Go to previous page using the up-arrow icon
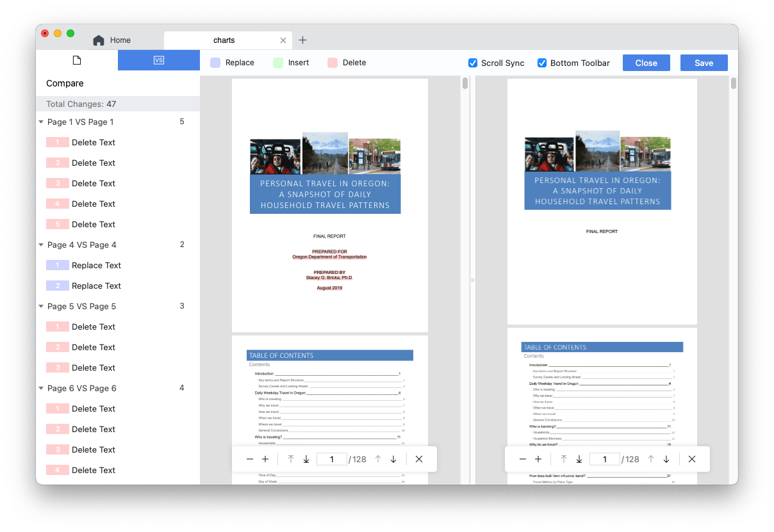This screenshot has width=774, height=532. [x=377, y=459]
